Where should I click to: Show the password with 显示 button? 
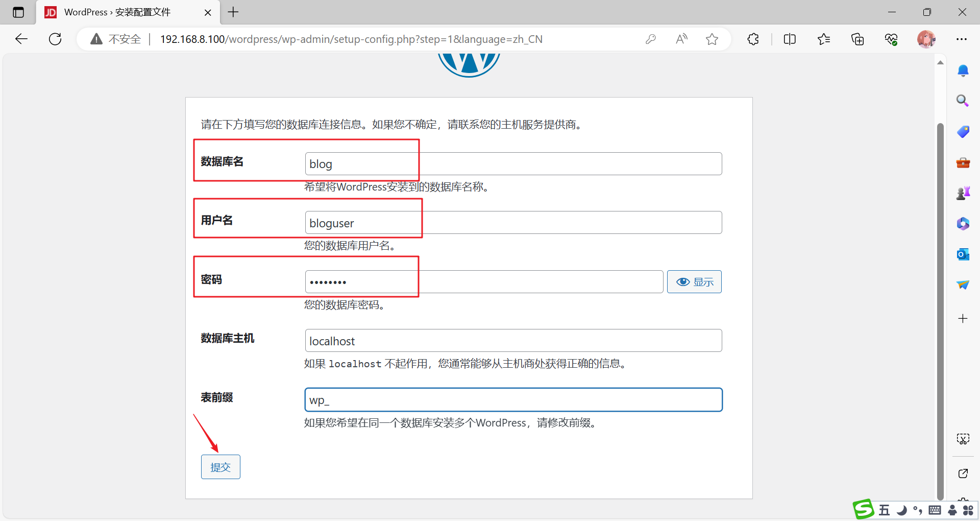point(694,282)
